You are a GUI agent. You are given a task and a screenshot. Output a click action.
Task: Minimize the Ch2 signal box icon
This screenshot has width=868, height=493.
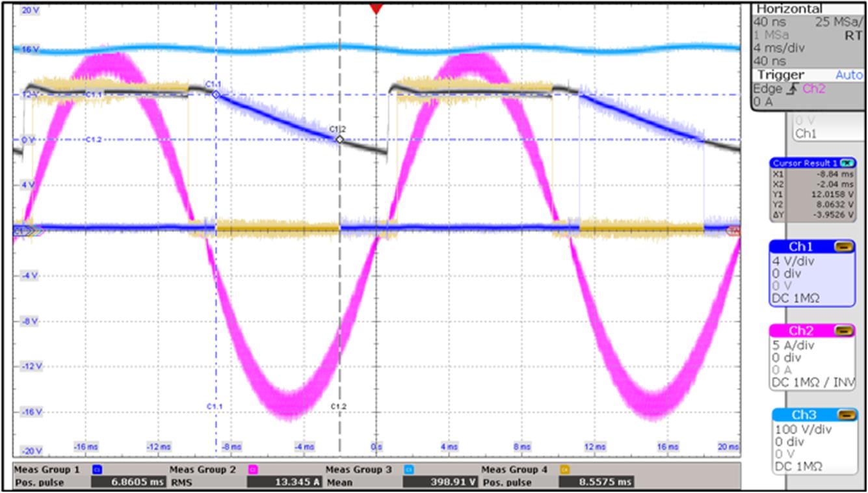(845, 331)
